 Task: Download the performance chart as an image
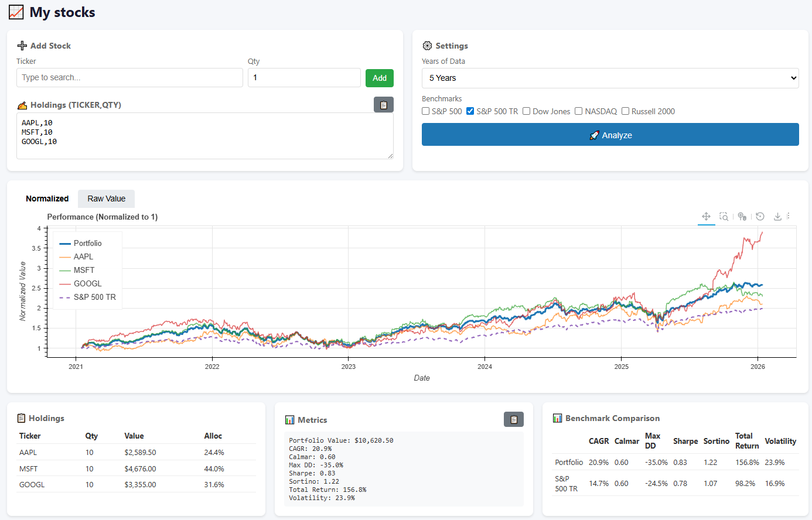tap(777, 217)
